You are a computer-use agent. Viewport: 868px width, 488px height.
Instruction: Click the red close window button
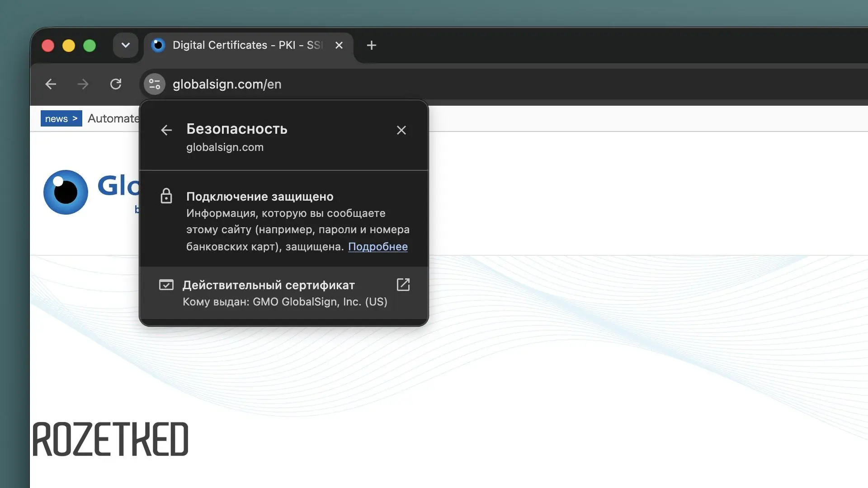(x=48, y=46)
